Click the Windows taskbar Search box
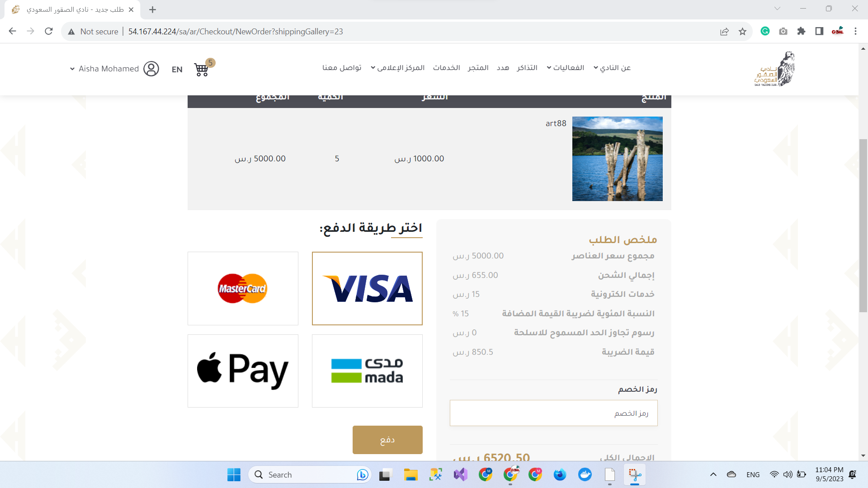 tap(310, 474)
